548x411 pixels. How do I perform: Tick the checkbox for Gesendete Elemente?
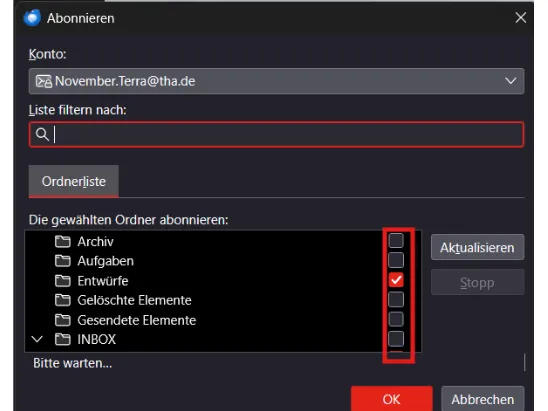[x=396, y=319]
